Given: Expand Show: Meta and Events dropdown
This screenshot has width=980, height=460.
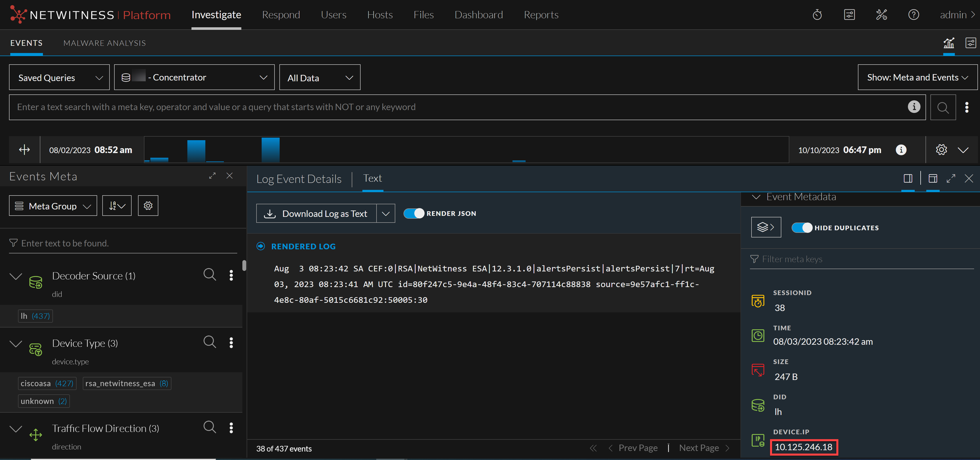Looking at the screenshot, I should [x=917, y=78].
